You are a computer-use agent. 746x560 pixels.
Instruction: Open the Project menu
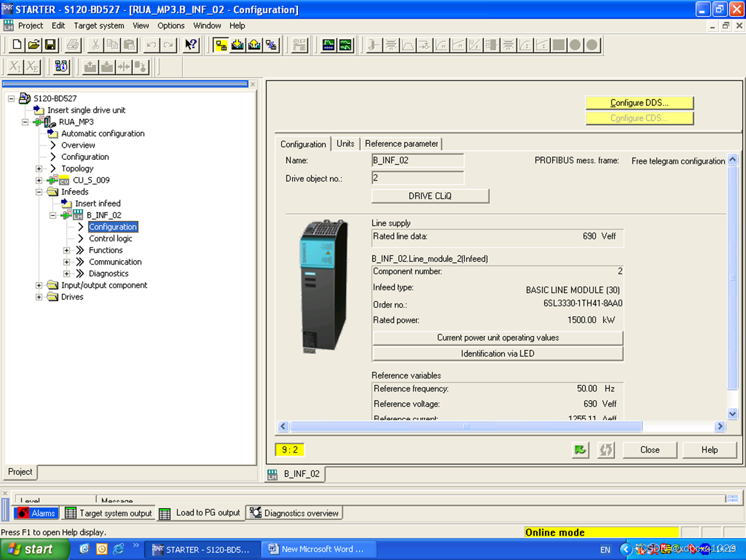pyautogui.click(x=30, y=26)
